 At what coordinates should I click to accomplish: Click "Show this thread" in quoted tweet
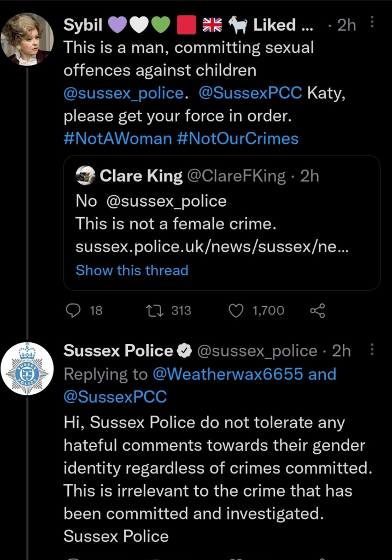pyautogui.click(x=132, y=270)
